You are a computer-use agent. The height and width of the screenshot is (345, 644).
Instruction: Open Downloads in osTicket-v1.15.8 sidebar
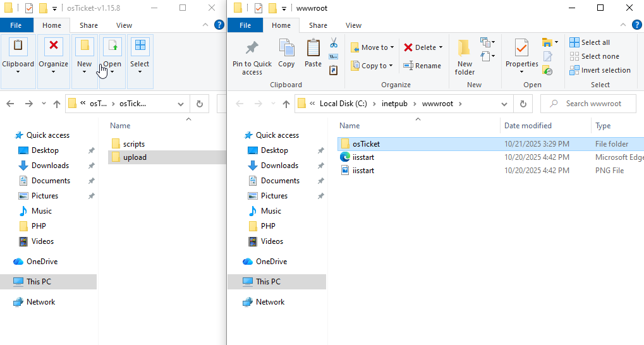click(x=50, y=166)
